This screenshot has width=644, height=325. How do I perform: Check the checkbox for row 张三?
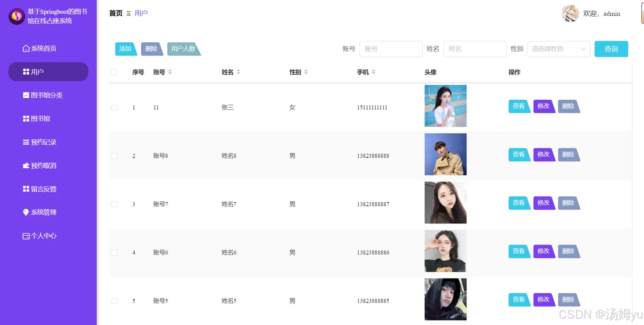pyautogui.click(x=114, y=108)
